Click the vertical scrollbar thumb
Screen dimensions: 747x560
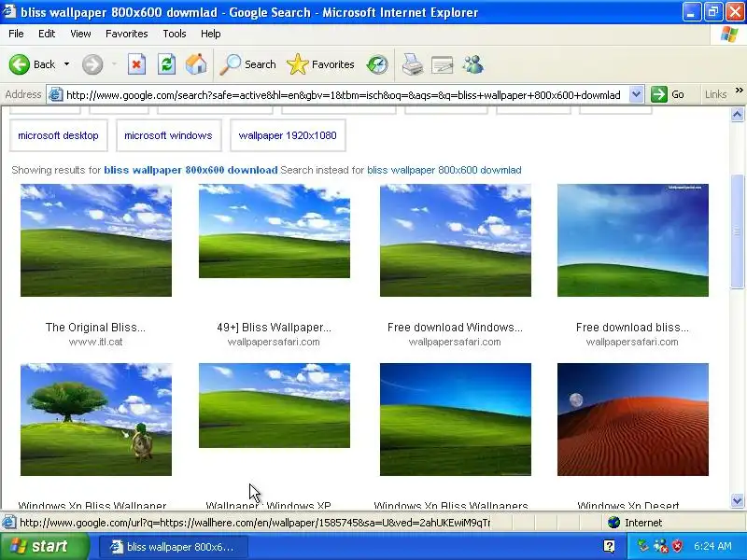(737, 231)
